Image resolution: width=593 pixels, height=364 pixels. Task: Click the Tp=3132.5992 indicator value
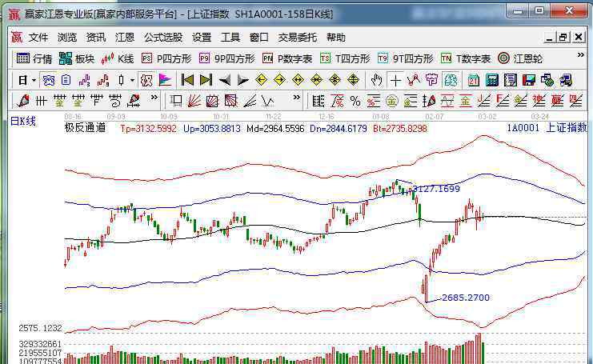click(x=148, y=129)
